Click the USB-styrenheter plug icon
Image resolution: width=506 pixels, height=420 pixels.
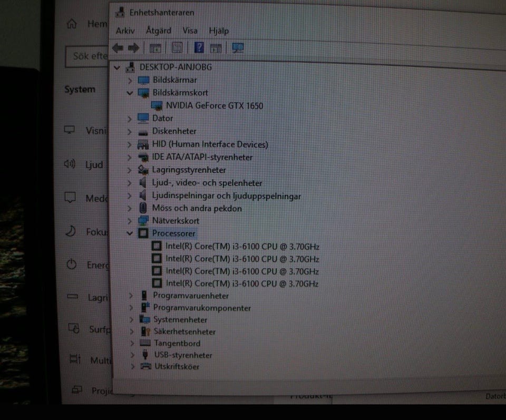[x=145, y=355]
